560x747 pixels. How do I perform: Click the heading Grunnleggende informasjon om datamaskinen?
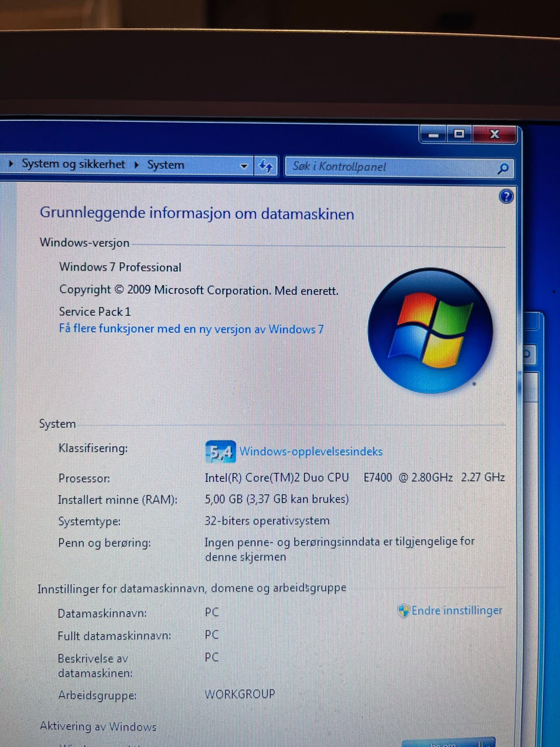pos(197,214)
